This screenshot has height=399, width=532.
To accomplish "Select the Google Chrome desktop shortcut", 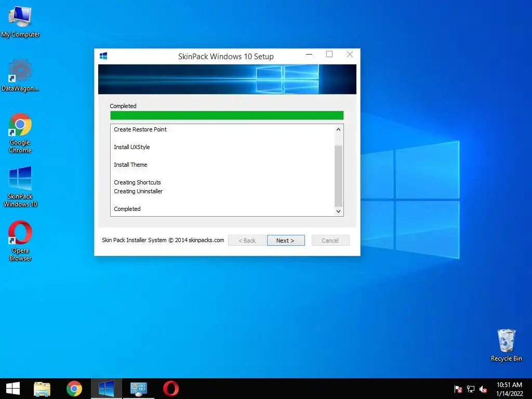I will pos(20,133).
